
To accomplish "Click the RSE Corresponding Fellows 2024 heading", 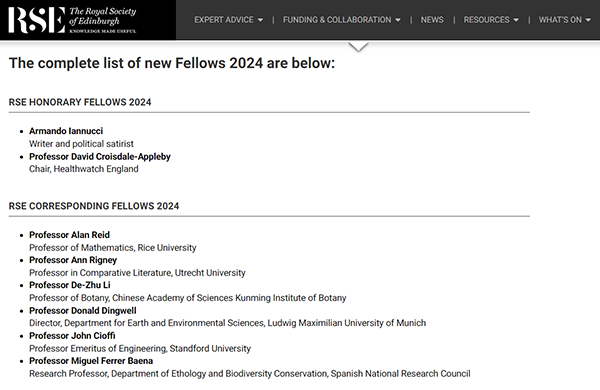I will (94, 206).
